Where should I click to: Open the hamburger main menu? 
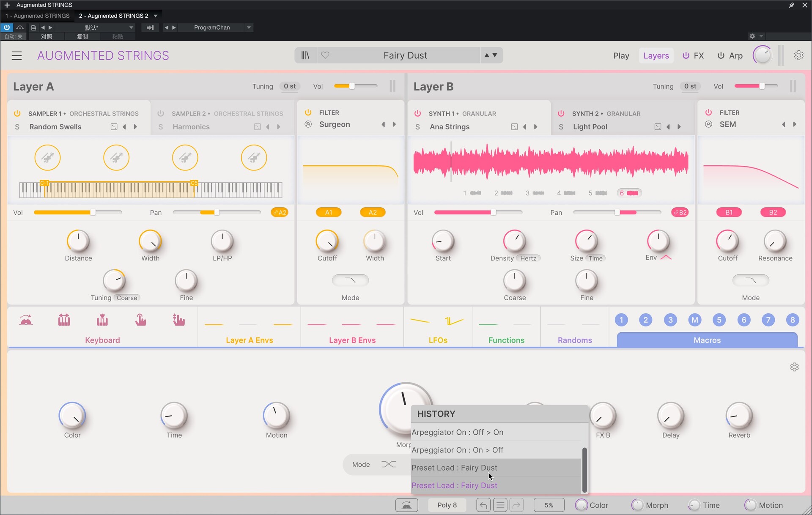point(16,55)
